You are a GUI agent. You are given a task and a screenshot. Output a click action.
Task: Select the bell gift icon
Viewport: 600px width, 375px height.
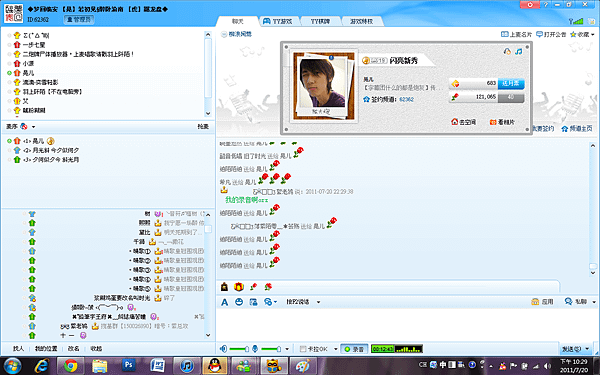(x=225, y=286)
